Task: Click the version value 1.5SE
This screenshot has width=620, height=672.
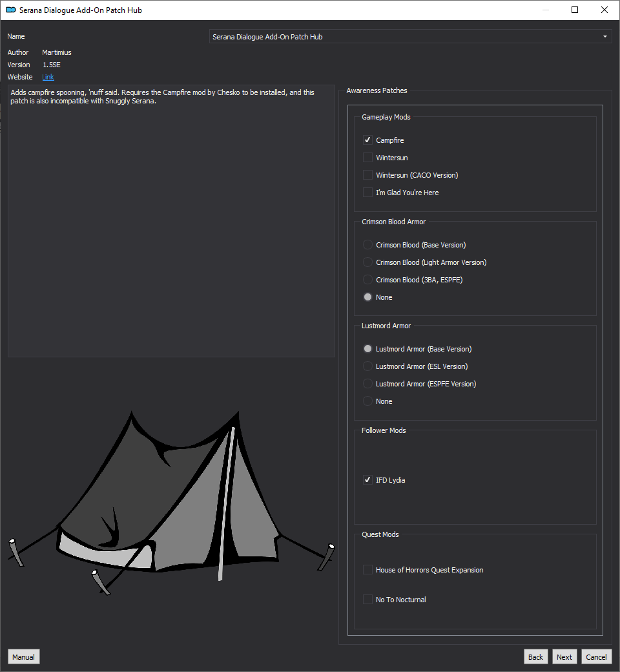Action: click(x=52, y=65)
